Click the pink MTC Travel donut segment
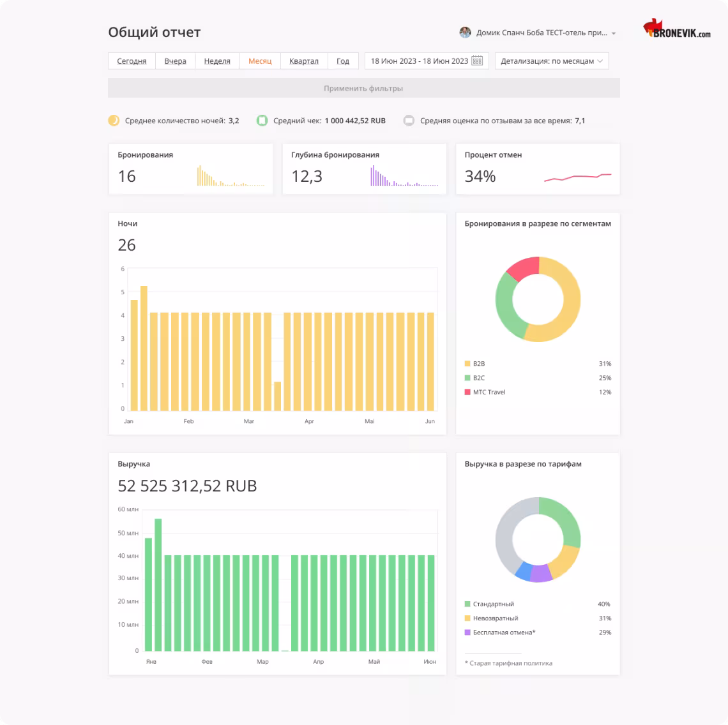This screenshot has height=725, width=728. point(522,269)
